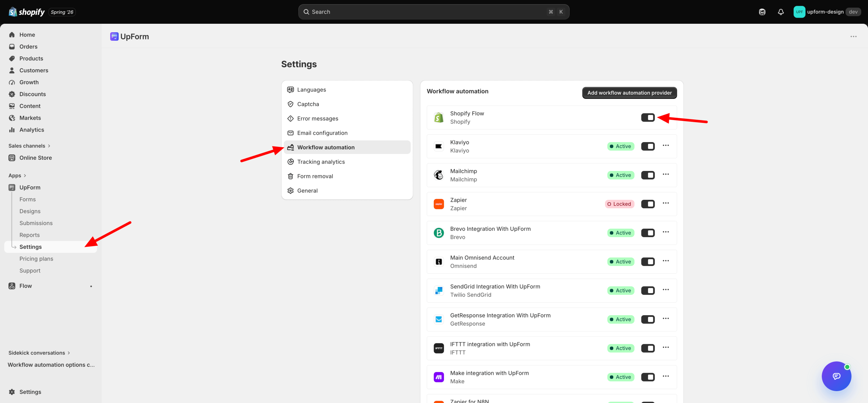Click the Klaviyo provider logo
Image resolution: width=868 pixels, height=403 pixels.
click(439, 147)
